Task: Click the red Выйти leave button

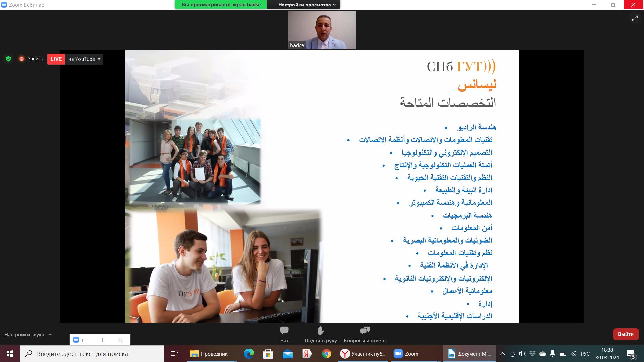Action: [626, 334]
